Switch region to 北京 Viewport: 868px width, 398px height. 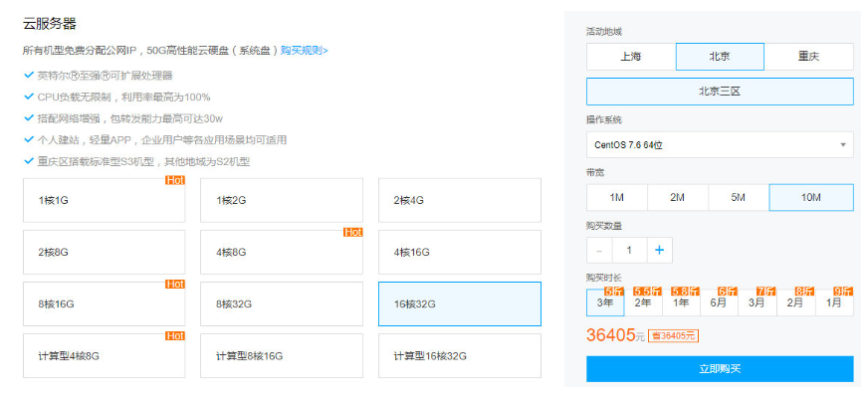(x=720, y=57)
